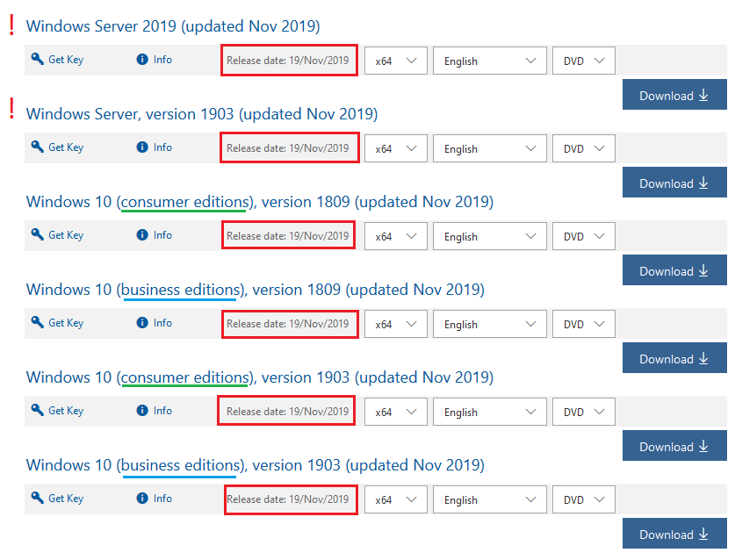Image resolution: width=735 pixels, height=560 pixels.
Task: Open English language dropdown for Windows Server 2019
Action: [489, 61]
